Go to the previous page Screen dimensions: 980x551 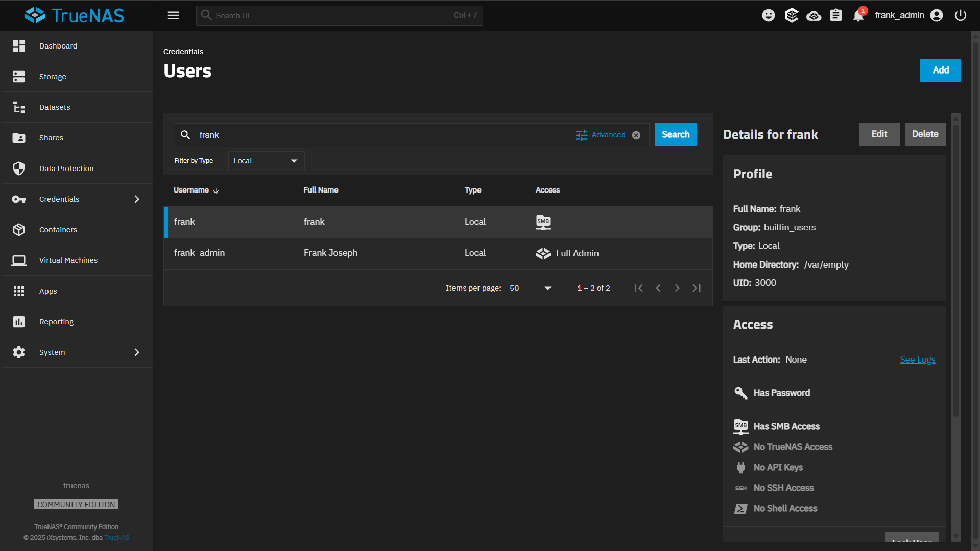pyautogui.click(x=658, y=288)
